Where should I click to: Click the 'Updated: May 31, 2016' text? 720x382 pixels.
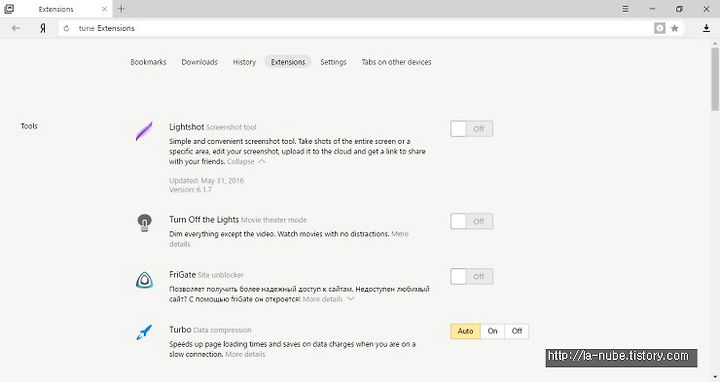point(207,180)
